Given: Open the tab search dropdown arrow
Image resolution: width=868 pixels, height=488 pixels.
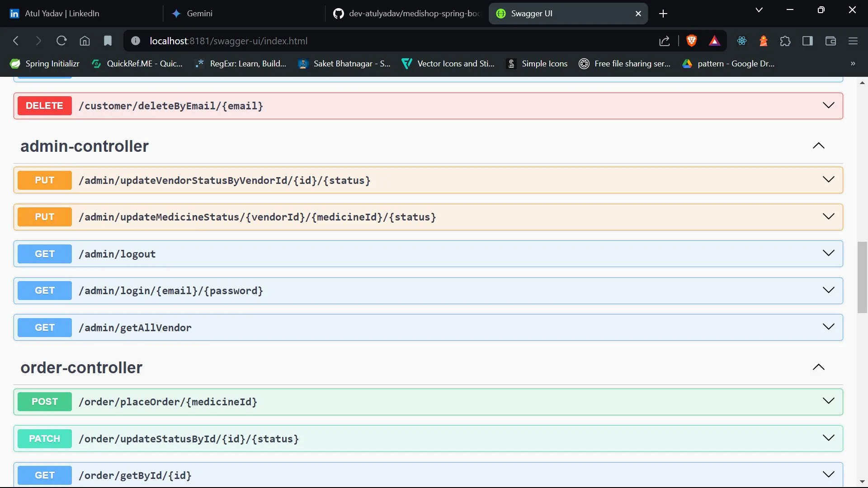Looking at the screenshot, I should (759, 10).
